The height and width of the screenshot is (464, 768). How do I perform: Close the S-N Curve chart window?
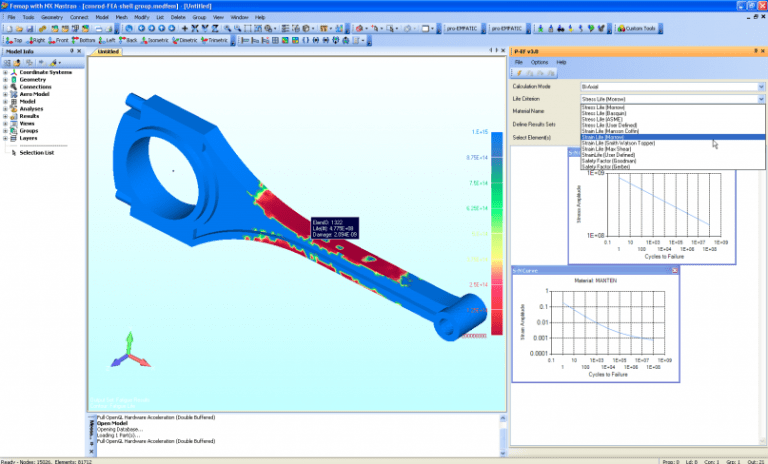pyautogui.click(x=674, y=270)
